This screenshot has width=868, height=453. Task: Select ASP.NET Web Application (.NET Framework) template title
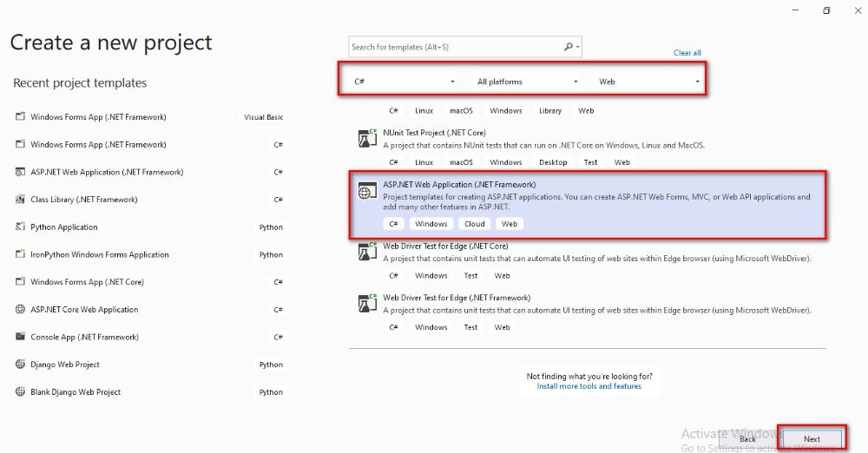point(459,185)
